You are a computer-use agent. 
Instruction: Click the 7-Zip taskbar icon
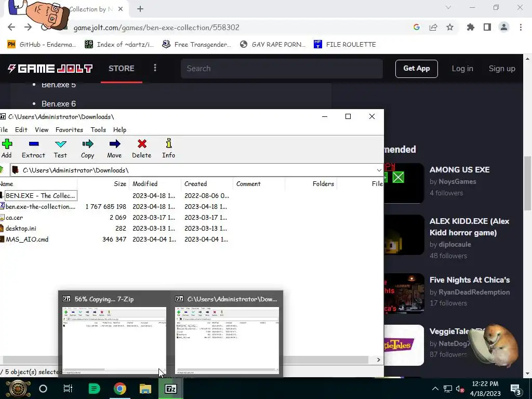pos(170,389)
